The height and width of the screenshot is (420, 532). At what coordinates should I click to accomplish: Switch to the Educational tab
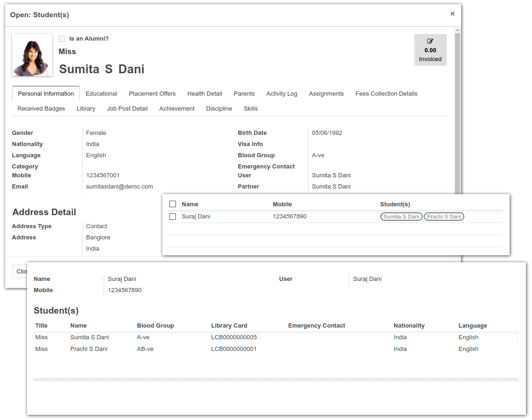101,93
